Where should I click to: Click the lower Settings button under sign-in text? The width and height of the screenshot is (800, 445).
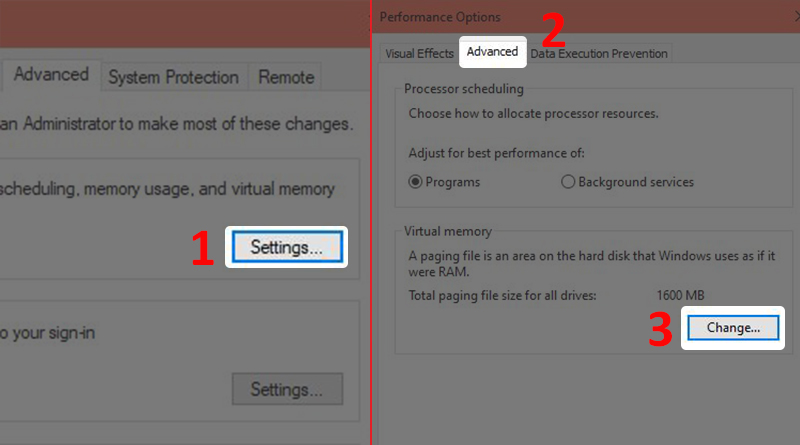(286, 388)
